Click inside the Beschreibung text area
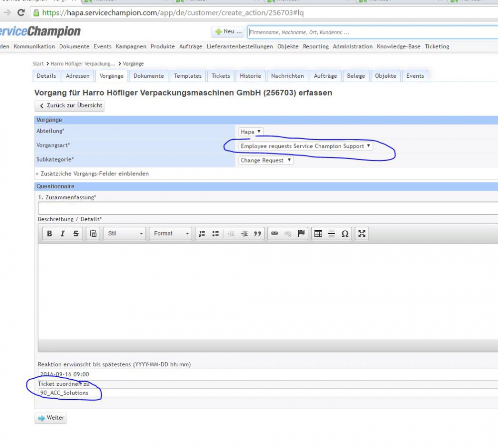The width and height of the screenshot is (498, 448). 268,292
